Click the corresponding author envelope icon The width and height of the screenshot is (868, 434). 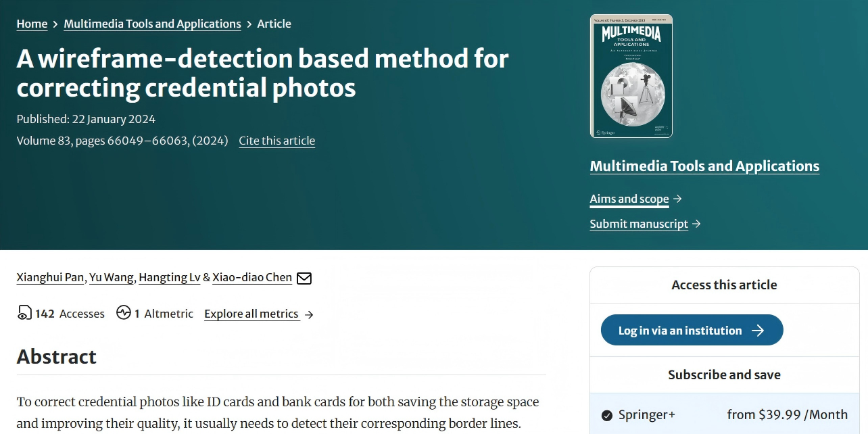[x=304, y=278]
